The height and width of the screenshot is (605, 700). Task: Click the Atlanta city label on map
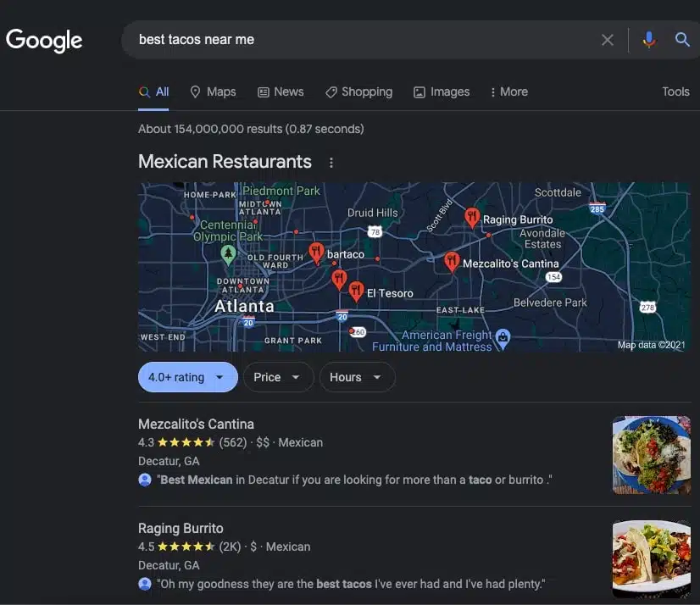point(244,306)
